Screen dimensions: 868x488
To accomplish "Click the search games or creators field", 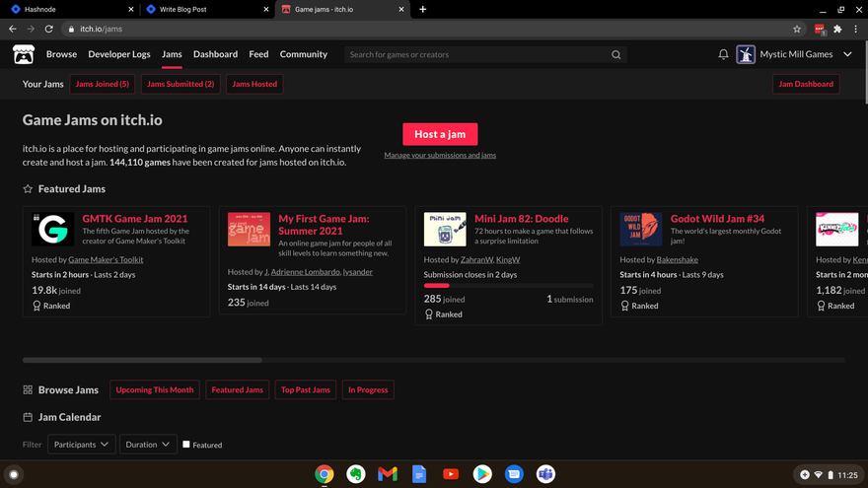I will [x=478, y=55].
